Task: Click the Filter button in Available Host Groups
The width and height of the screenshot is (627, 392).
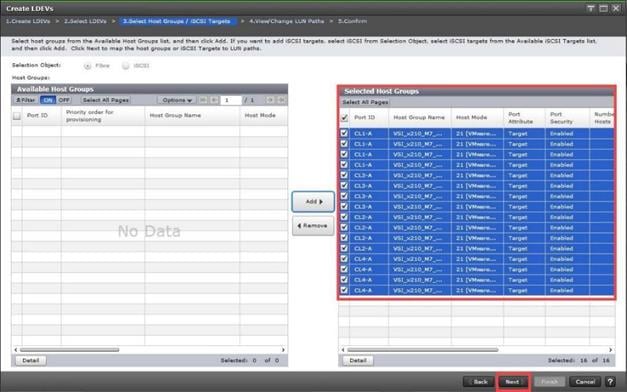Action: 26,100
